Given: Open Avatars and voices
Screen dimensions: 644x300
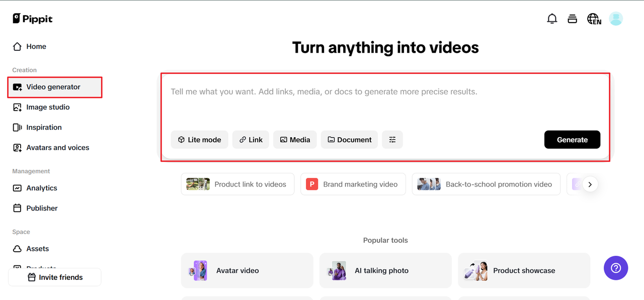Looking at the screenshot, I should click(x=57, y=147).
